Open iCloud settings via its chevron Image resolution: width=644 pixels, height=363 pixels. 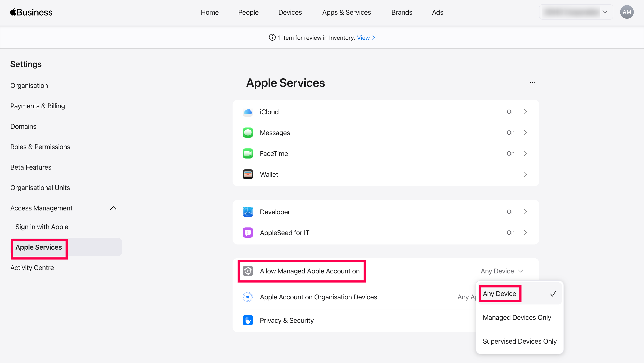(x=525, y=112)
